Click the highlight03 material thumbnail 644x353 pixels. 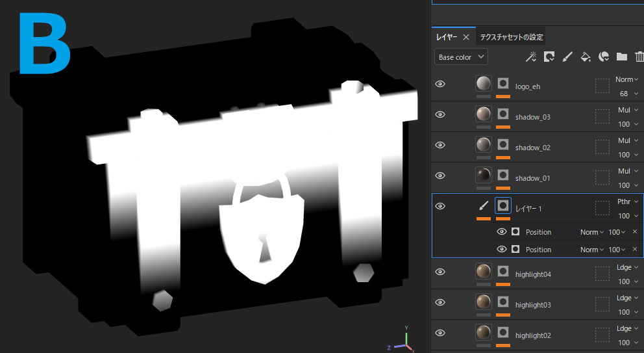[x=483, y=302]
